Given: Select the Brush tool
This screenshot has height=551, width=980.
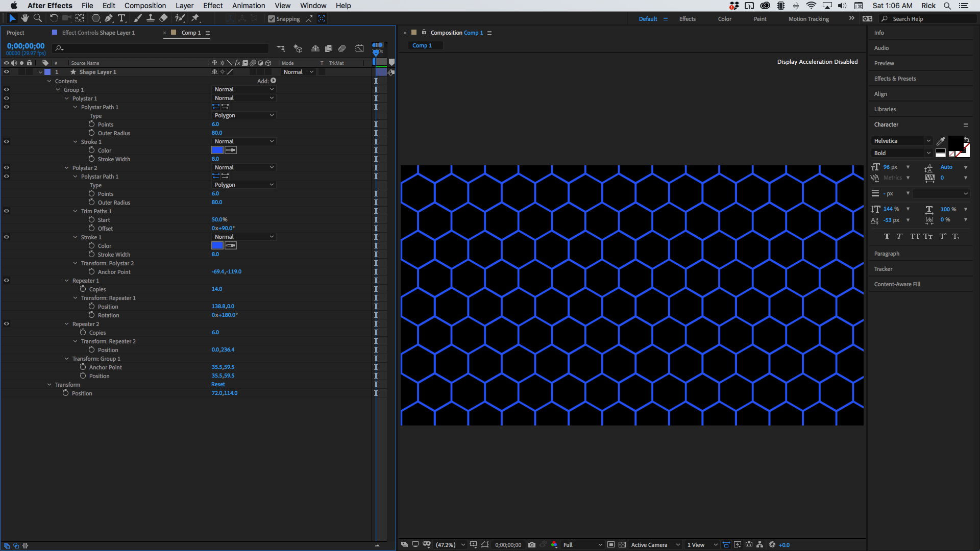Looking at the screenshot, I should pyautogui.click(x=137, y=18).
